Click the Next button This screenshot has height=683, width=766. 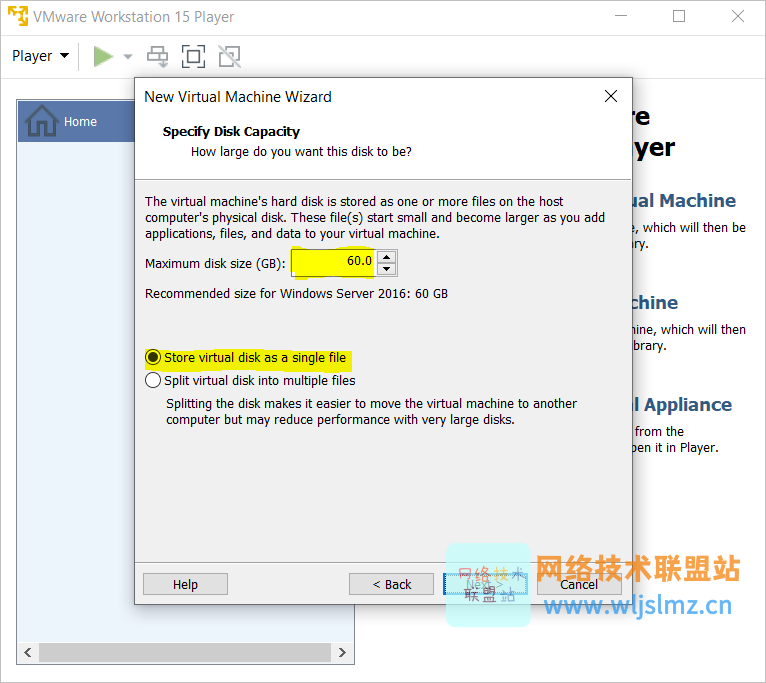485,584
